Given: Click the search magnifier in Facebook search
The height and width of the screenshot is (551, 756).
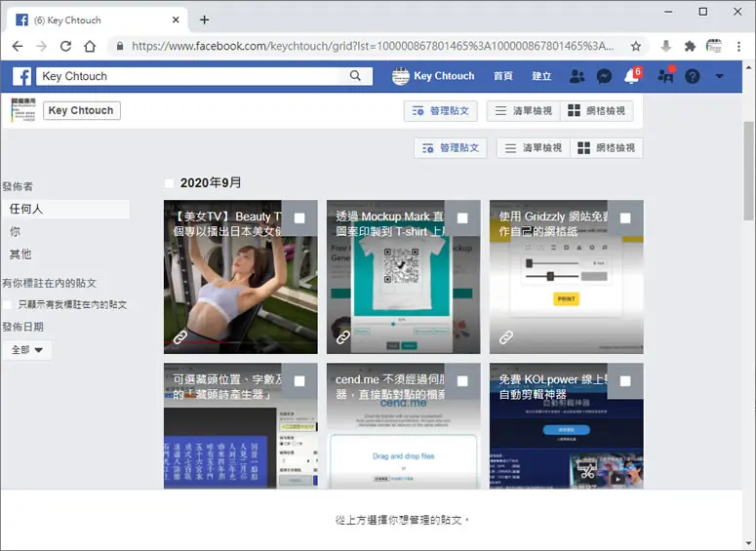Looking at the screenshot, I should [x=355, y=76].
